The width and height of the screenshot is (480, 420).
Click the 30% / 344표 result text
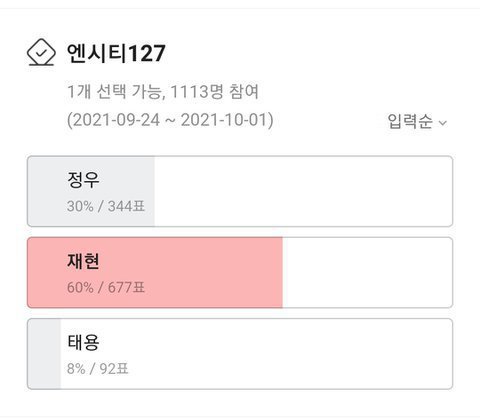(x=106, y=206)
